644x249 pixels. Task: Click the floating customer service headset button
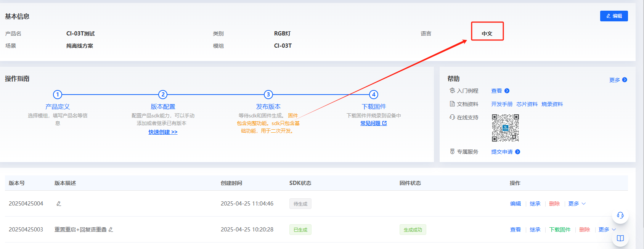pyautogui.click(x=620, y=215)
